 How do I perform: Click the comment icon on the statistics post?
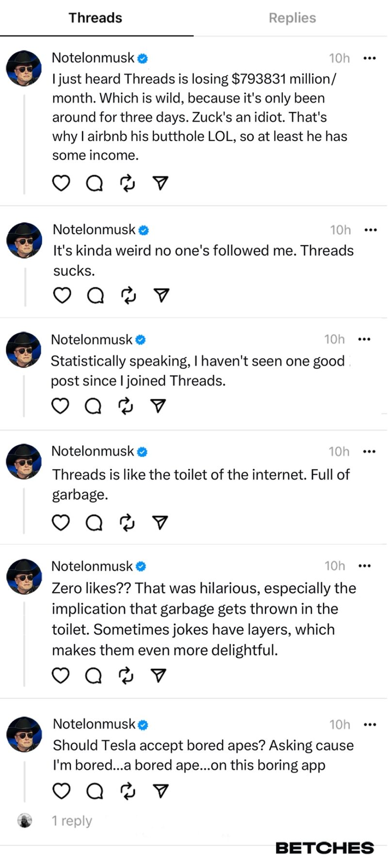(x=94, y=406)
